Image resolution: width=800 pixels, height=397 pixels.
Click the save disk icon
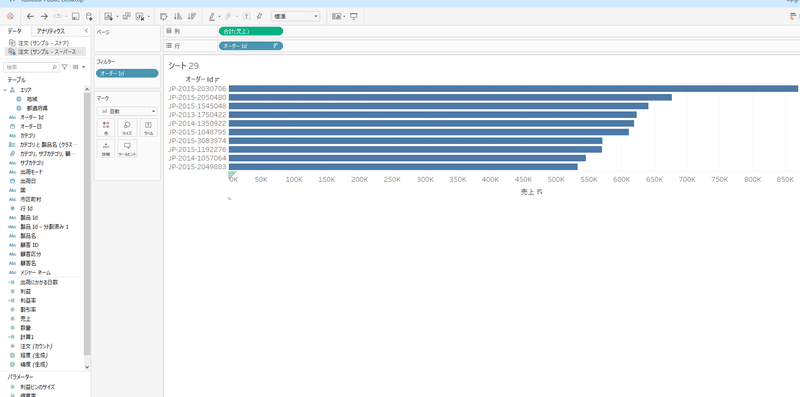pos(76,16)
